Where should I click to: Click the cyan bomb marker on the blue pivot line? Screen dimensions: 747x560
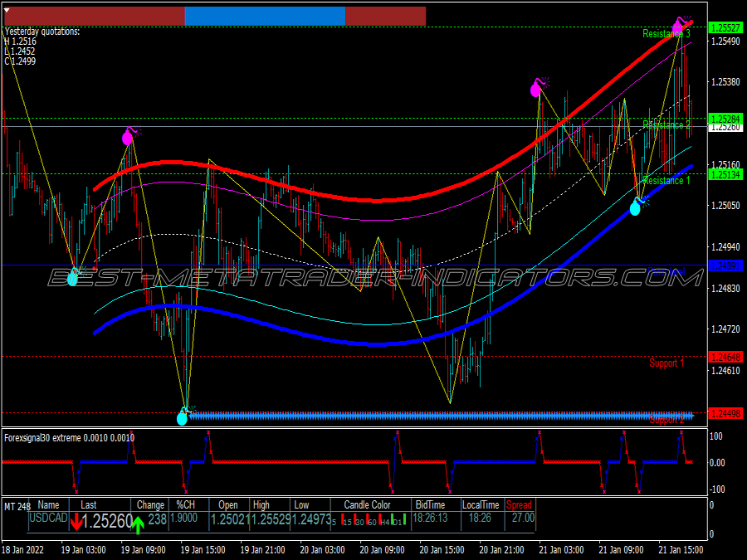point(75,276)
